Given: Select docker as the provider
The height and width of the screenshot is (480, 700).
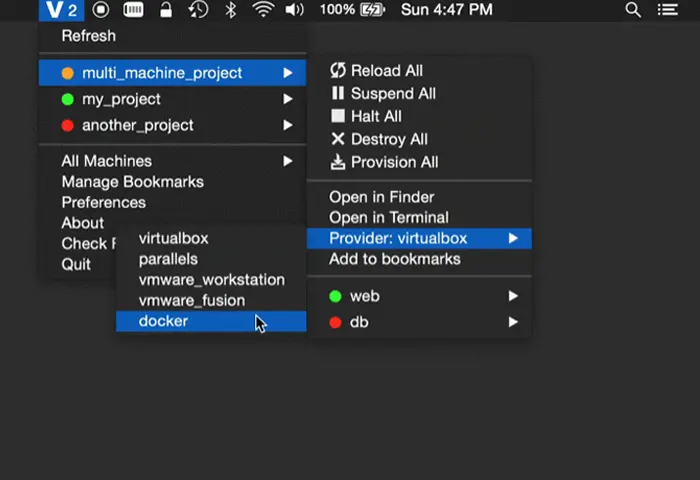Looking at the screenshot, I should 163,321.
